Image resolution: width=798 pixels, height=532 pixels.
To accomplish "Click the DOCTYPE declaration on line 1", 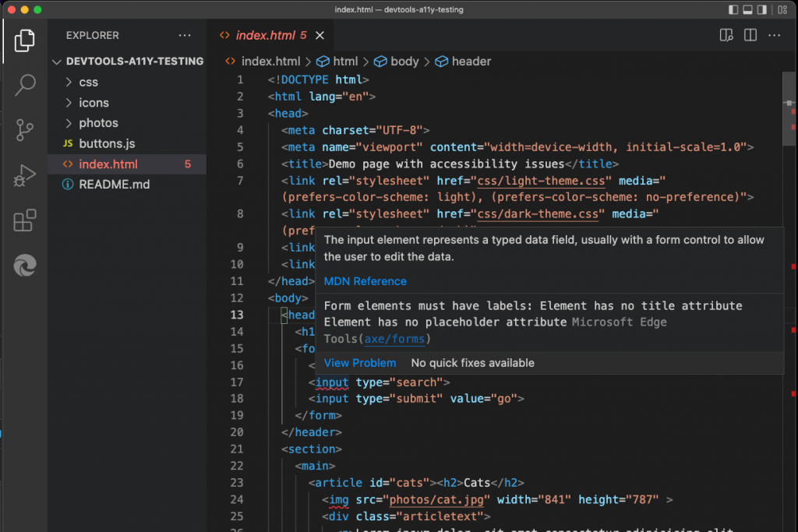I will coord(318,80).
